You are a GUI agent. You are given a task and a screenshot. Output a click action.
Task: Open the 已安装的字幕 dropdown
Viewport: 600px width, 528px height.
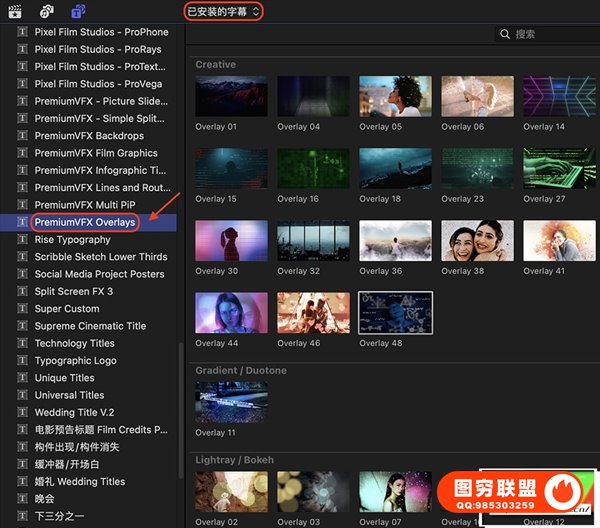(224, 11)
